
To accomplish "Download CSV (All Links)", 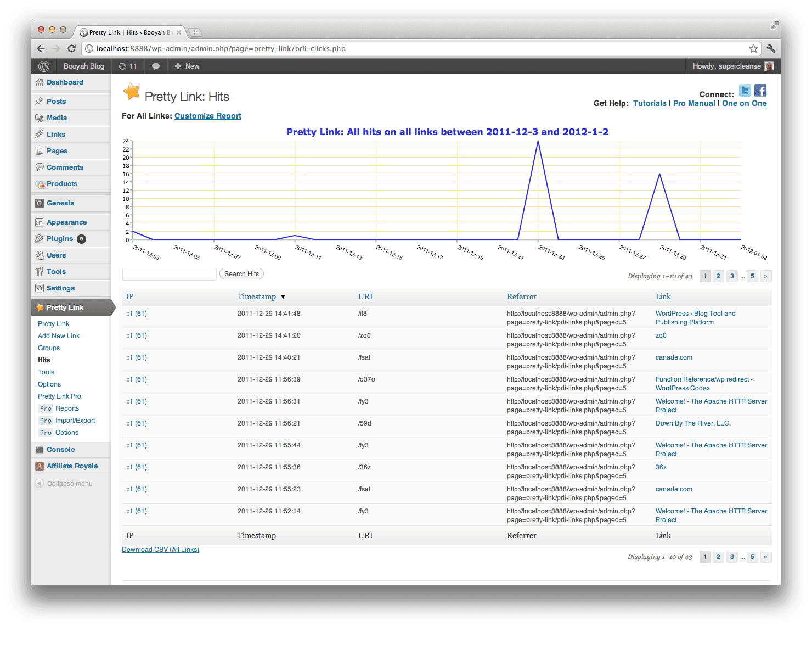I will click(x=160, y=550).
